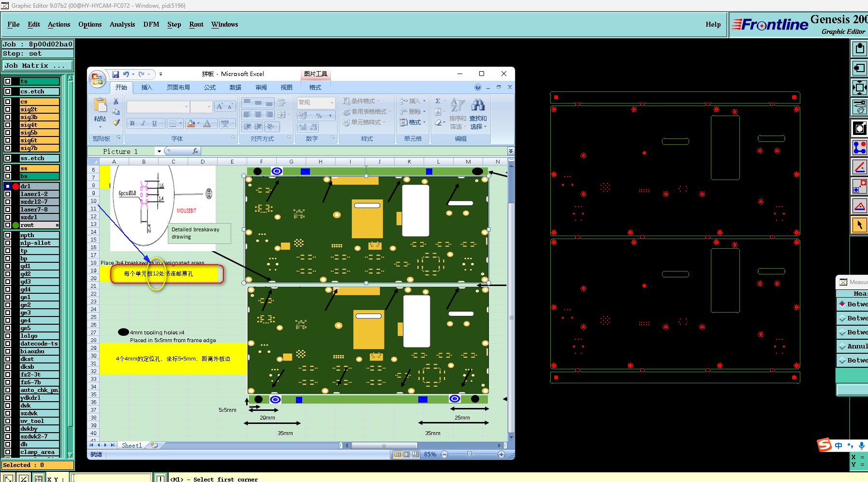
Task: Open the Excel Name Box dropdown arrow
Action: 159,151
